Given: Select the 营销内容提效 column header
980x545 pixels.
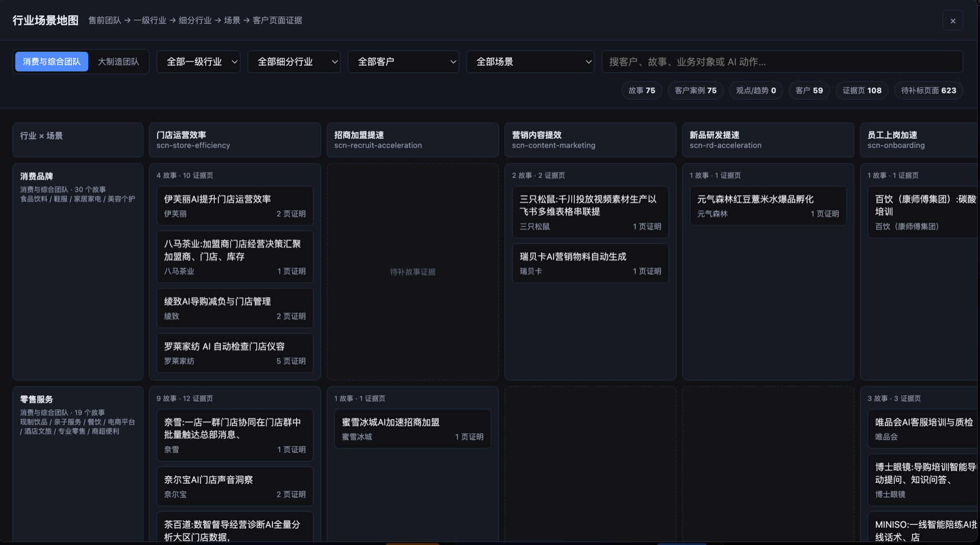Looking at the screenshot, I should [590, 140].
